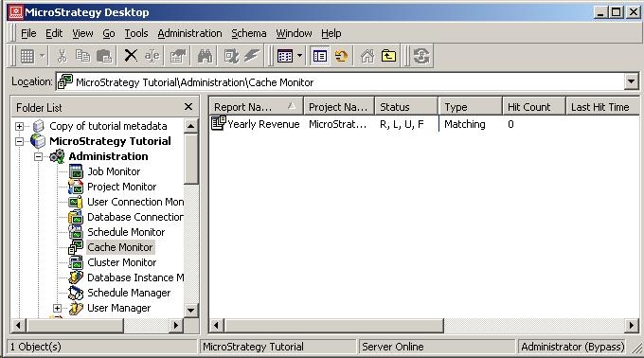644x358 pixels.
Task: Click the Go up one level folder icon
Action: pos(388,56)
